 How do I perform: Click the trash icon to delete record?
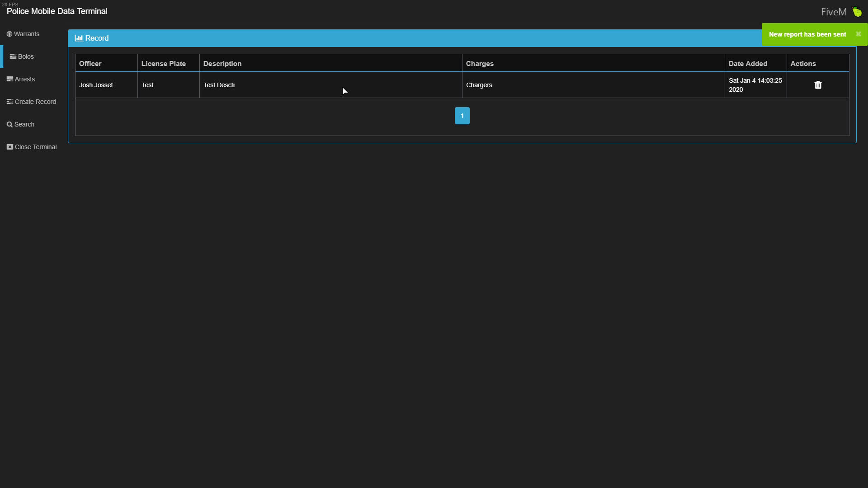[x=818, y=85]
